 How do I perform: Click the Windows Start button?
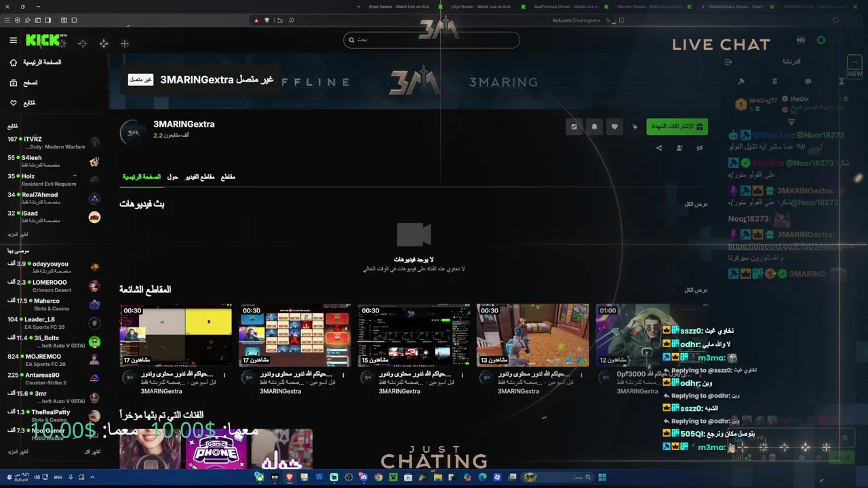[x=602, y=477]
